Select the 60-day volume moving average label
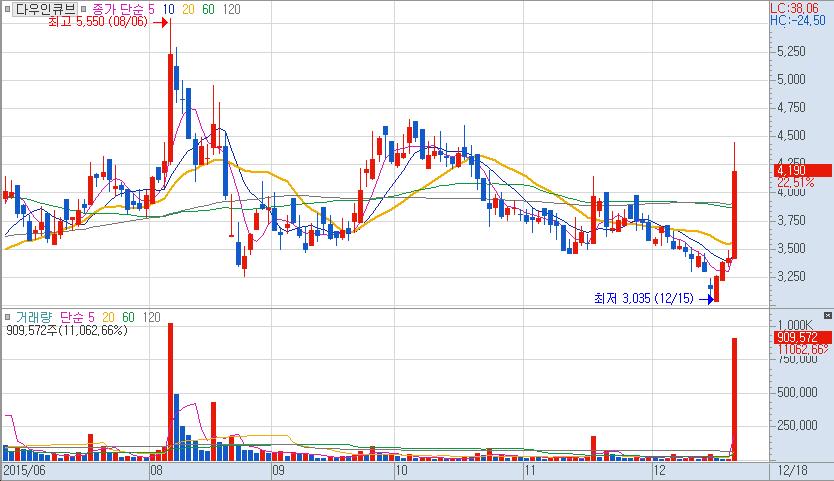The image size is (834, 481). click(126, 316)
